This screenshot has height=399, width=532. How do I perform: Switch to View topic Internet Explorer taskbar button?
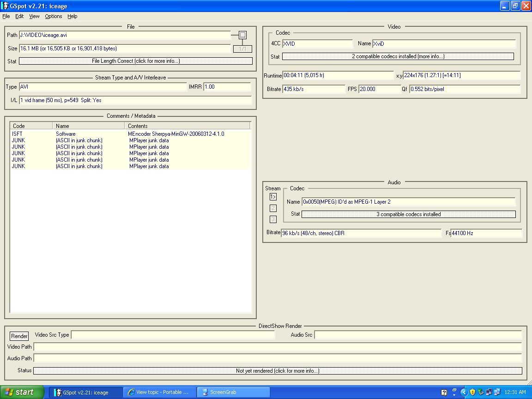160,392
